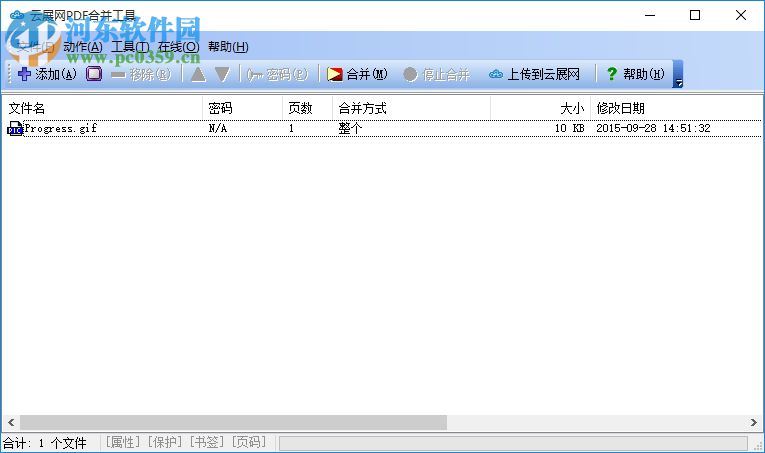Click the [属性] status bar item
Viewport: 765px width, 453px height.
122,442
